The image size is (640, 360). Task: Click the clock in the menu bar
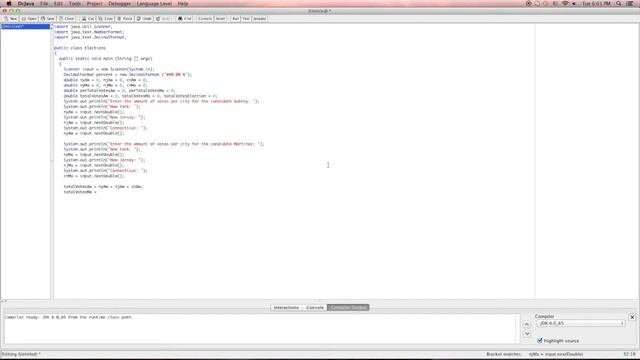click(x=596, y=3)
